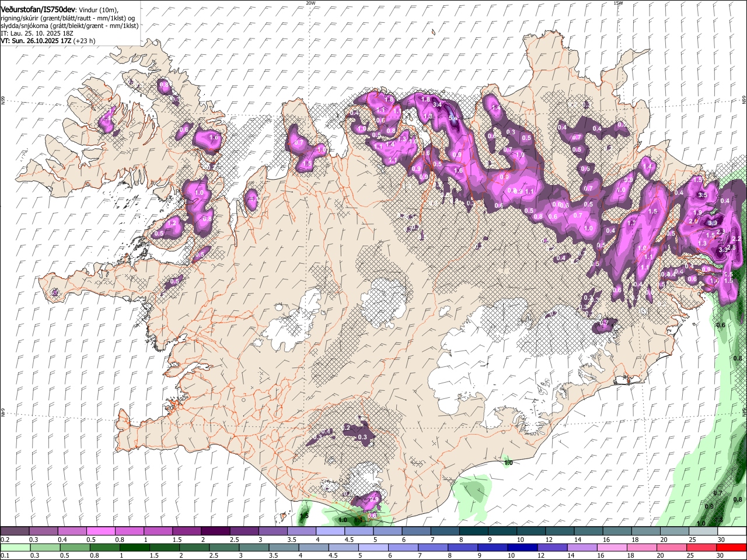Select the dark blue swatch between 10 and 12, lower scale
747x560 pixels.
pos(521,547)
